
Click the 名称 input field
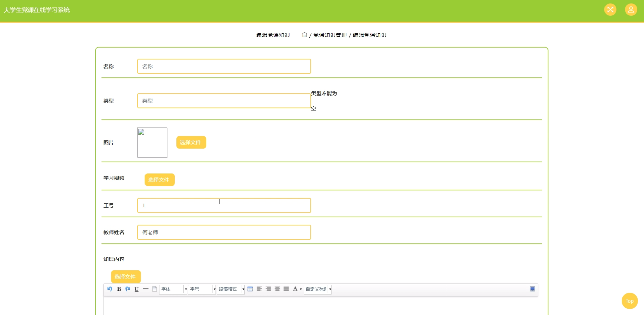coord(224,66)
